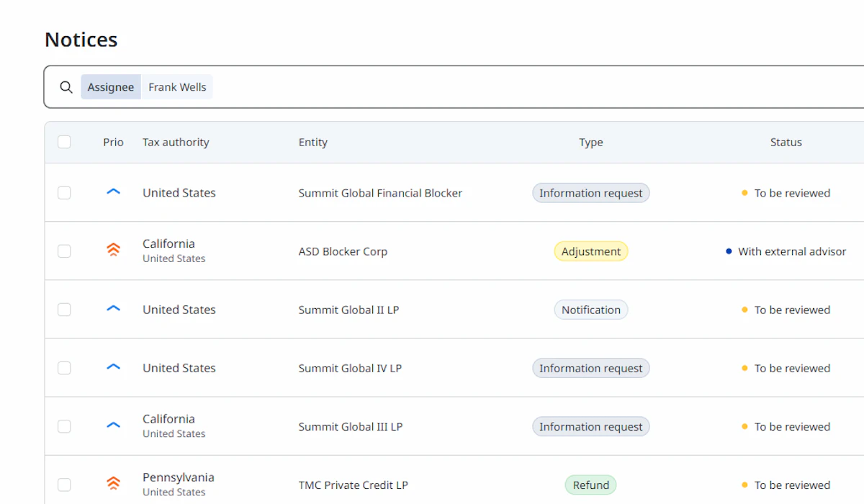
Task: Check the Summit Global IV LP row
Action: pos(64,368)
